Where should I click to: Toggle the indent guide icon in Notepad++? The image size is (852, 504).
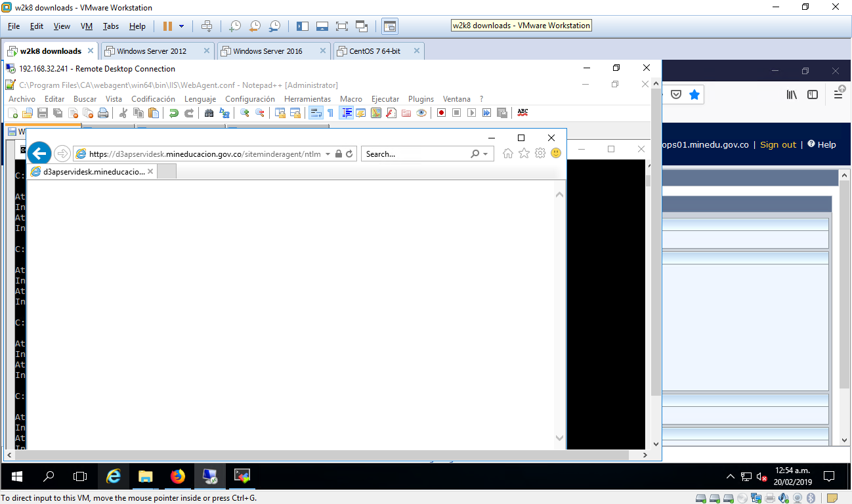coord(346,113)
